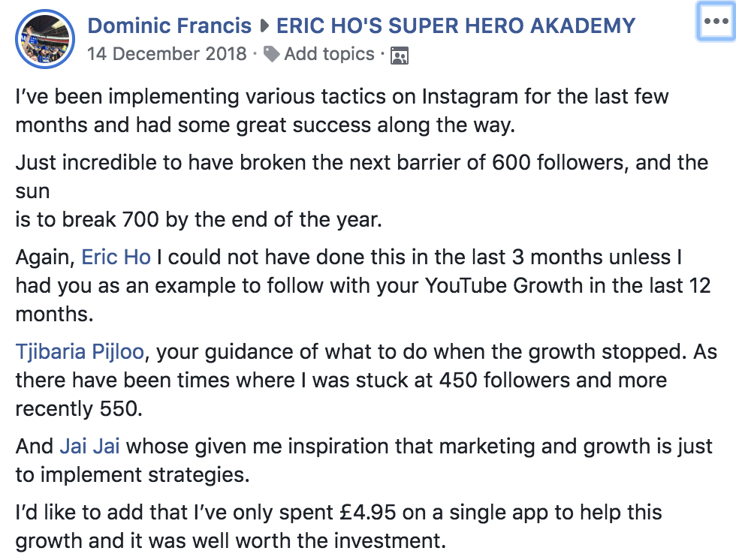
Task: Click the group members privacy icon
Action: click(400, 56)
